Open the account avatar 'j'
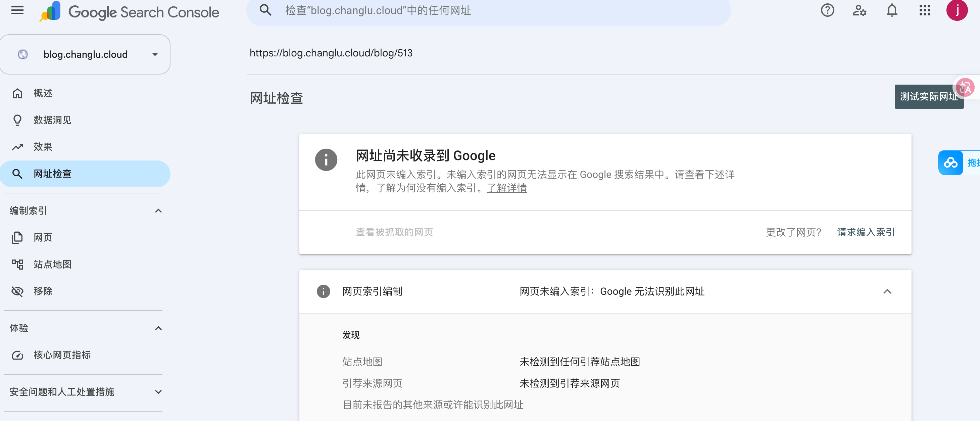This screenshot has width=980, height=421. point(957,10)
